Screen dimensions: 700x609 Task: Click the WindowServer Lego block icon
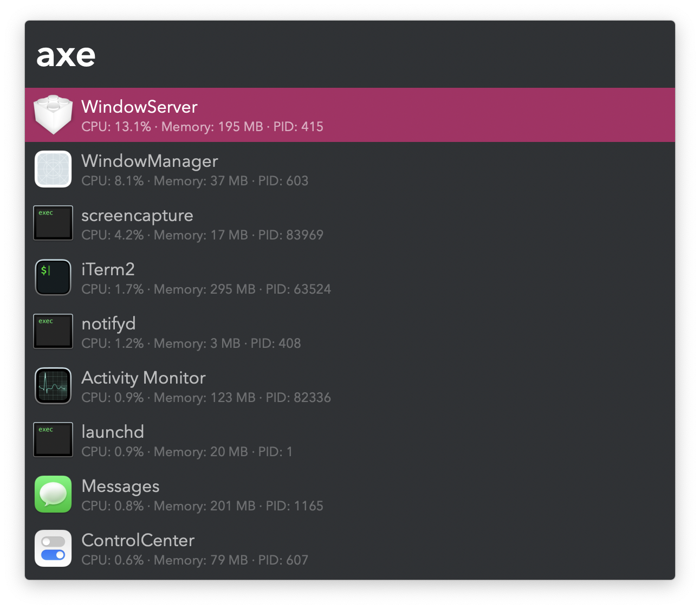(x=53, y=115)
